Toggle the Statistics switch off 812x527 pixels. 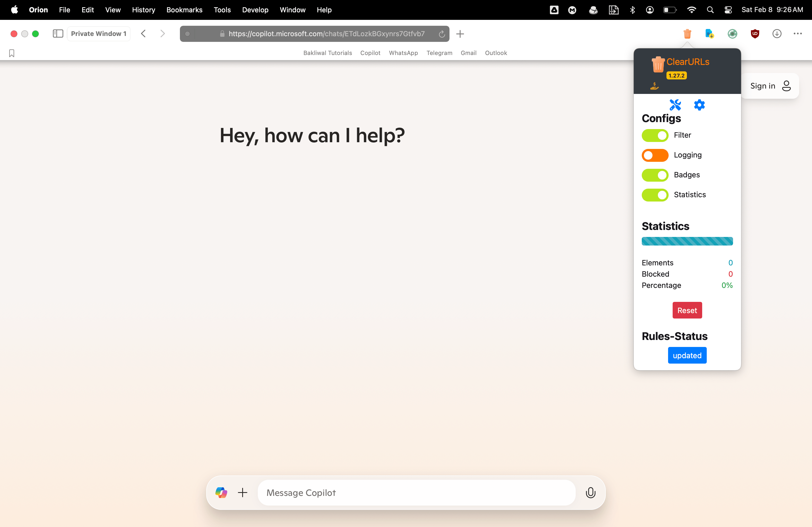[655, 195]
